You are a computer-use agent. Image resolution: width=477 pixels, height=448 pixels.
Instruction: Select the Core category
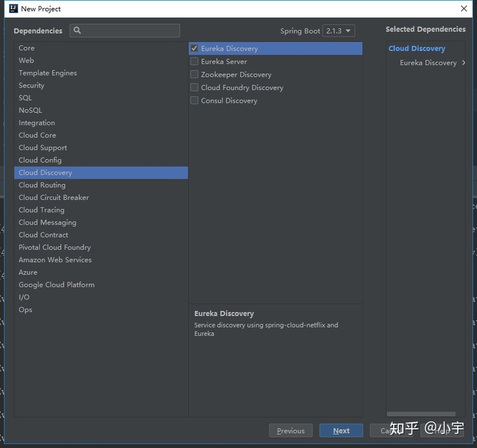tap(101, 48)
